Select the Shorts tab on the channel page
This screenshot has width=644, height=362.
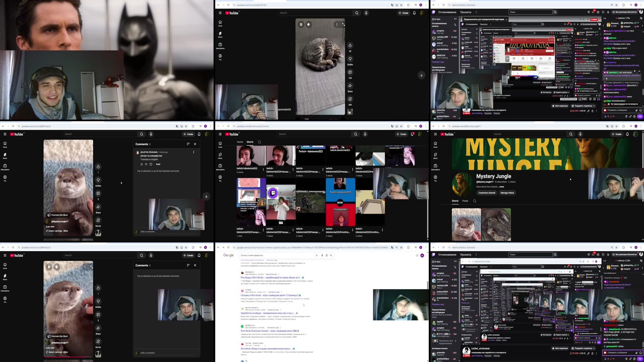point(455,201)
